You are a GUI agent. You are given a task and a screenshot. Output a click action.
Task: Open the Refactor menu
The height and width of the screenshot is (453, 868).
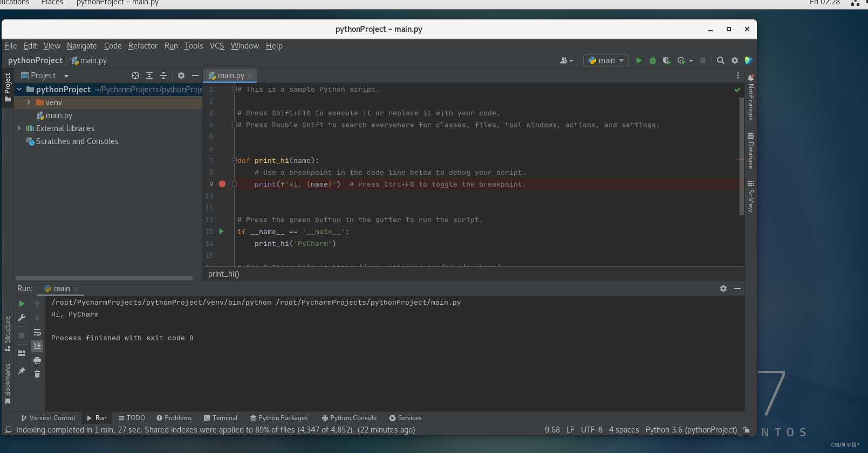coord(143,46)
